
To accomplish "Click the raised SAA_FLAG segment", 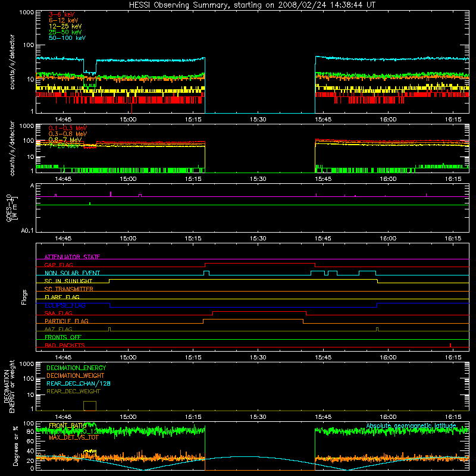I will coord(259,312).
